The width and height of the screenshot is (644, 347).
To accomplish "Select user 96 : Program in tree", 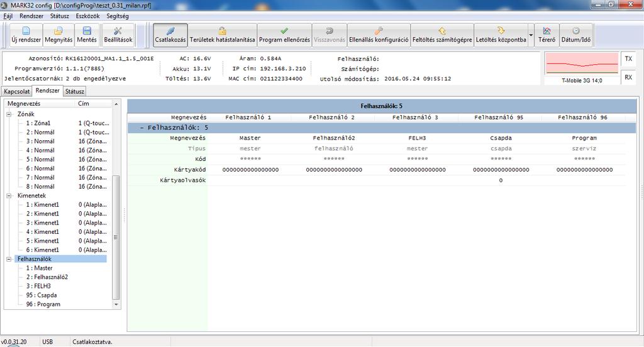I will [x=43, y=304].
